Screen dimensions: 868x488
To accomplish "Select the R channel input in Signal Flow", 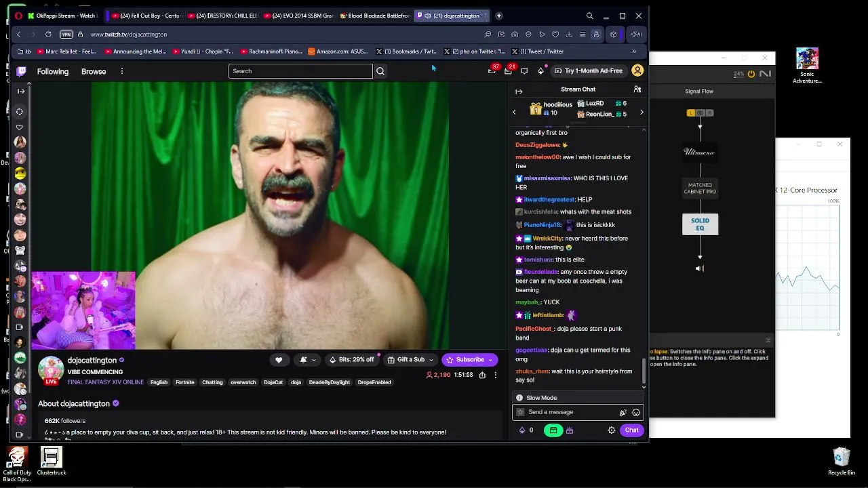I will pyautogui.click(x=709, y=113).
